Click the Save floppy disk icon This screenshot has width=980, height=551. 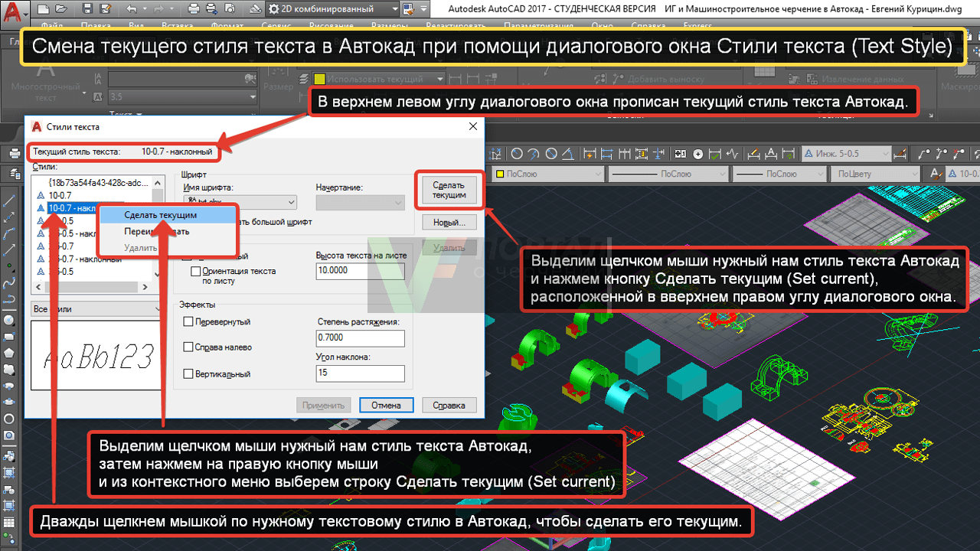click(x=88, y=9)
